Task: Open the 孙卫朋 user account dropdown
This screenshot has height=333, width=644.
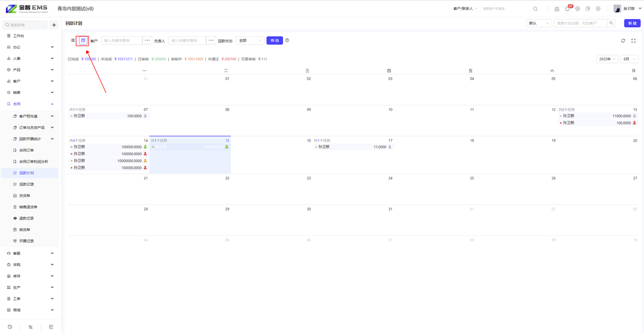Action: (632, 9)
